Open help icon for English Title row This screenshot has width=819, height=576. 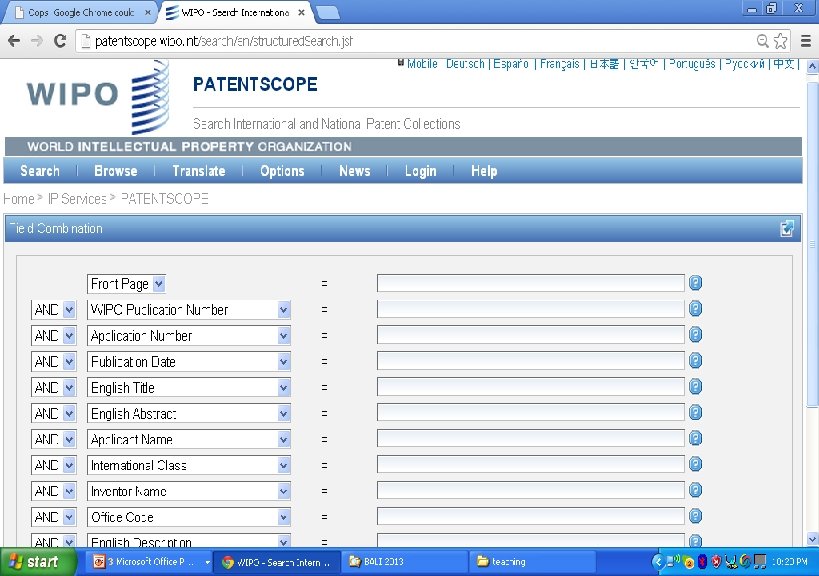pyautogui.click(x=695, y=386)
